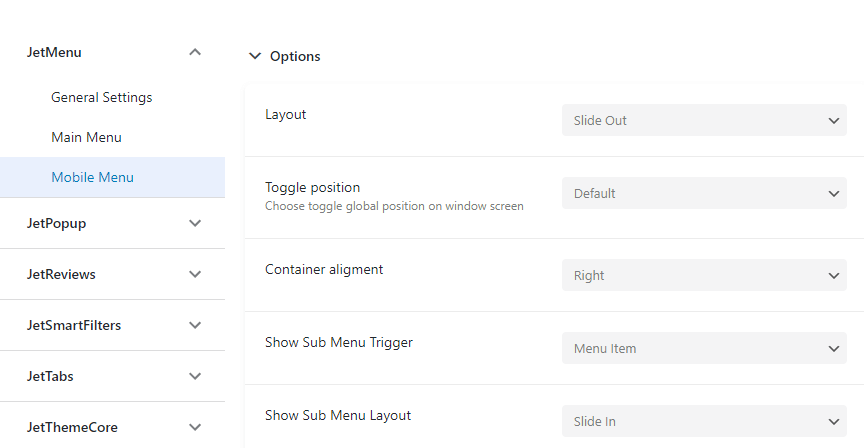
Task: Open the Layout dropdown showing Slide Out
Action: tap(704, 120)
